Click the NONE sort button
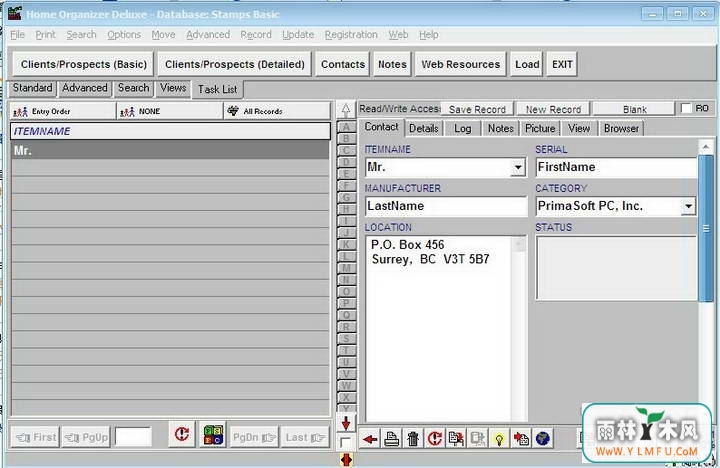Image resolution: width=720 pixels, height=468 pixels. tap(169, 111)
